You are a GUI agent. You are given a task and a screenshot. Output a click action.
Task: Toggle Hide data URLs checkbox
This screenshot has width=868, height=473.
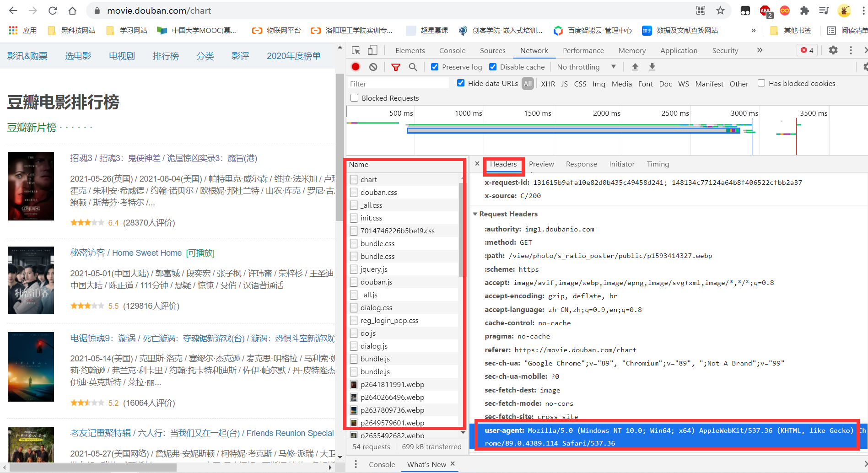pos(461,83)
